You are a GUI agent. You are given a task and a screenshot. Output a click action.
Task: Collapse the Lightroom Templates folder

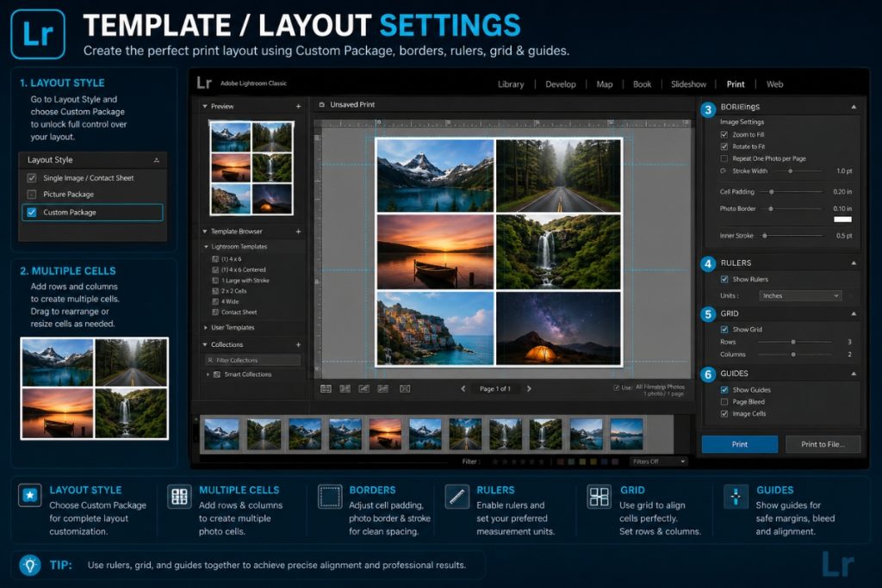[x=206, y=247]
